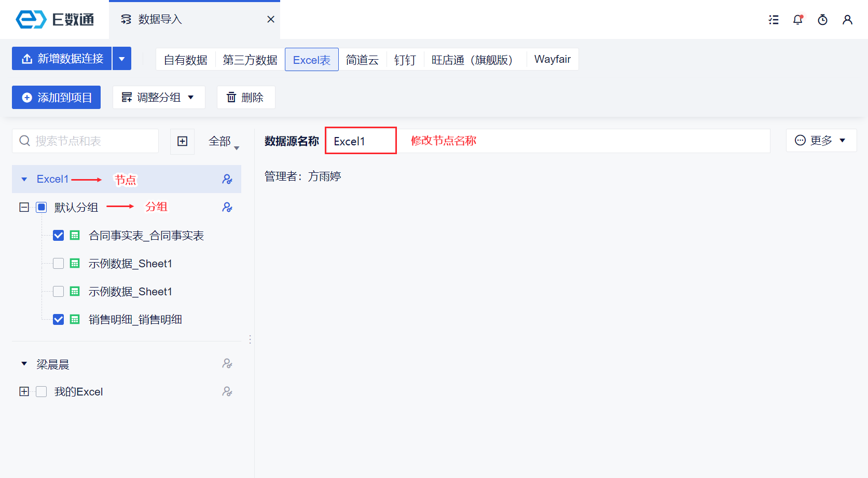
Task: Click the 删除 button
Action: pos(246,98)
